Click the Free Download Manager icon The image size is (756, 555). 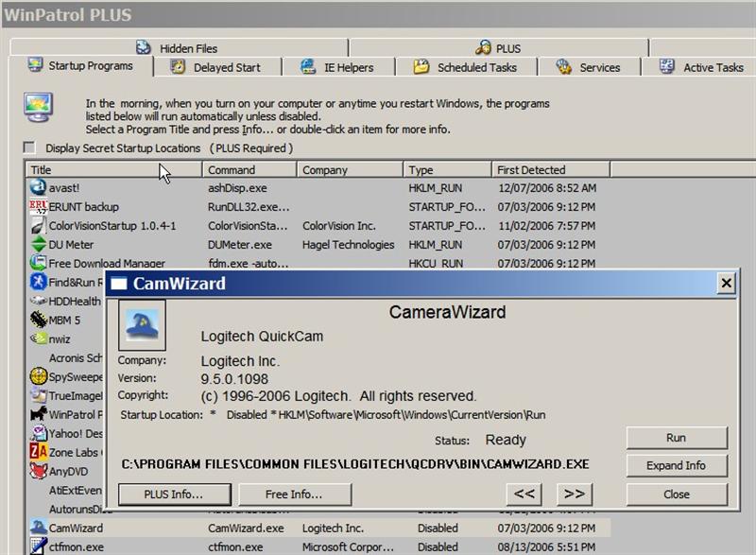tap(38, 263)
